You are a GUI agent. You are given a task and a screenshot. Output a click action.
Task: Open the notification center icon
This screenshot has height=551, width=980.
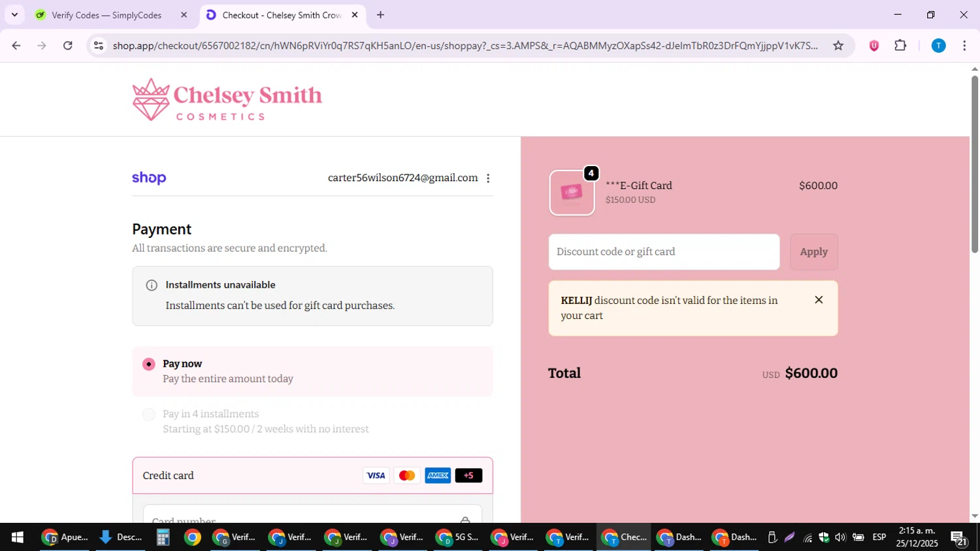pyautogui.click(x=959, y=538)
